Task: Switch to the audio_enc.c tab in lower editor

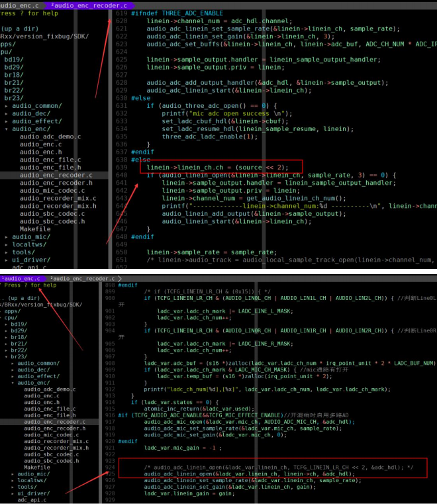Action: [x=21, y=278]
